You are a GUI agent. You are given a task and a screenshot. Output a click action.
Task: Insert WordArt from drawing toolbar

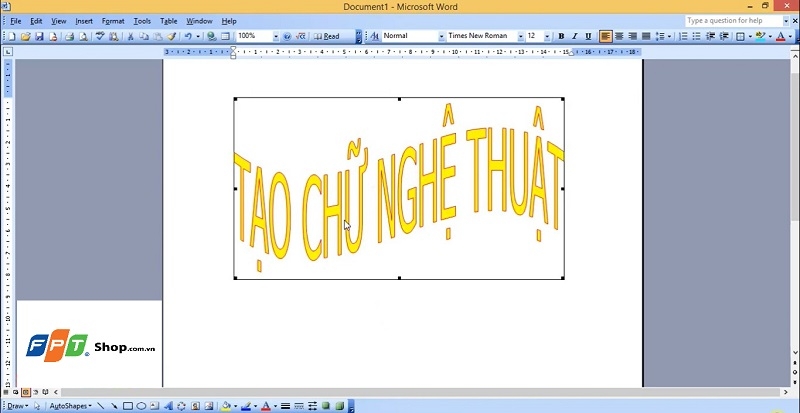tap(168, 406)
